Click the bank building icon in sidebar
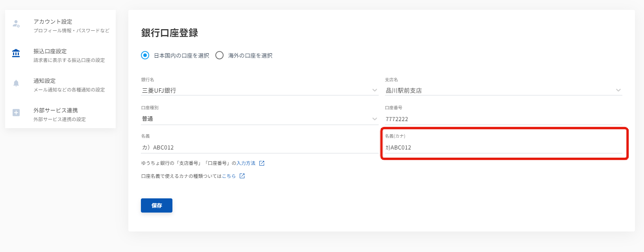Image resolution: width=644 pixels, height=252 pixels. click(x=16, y=53)
